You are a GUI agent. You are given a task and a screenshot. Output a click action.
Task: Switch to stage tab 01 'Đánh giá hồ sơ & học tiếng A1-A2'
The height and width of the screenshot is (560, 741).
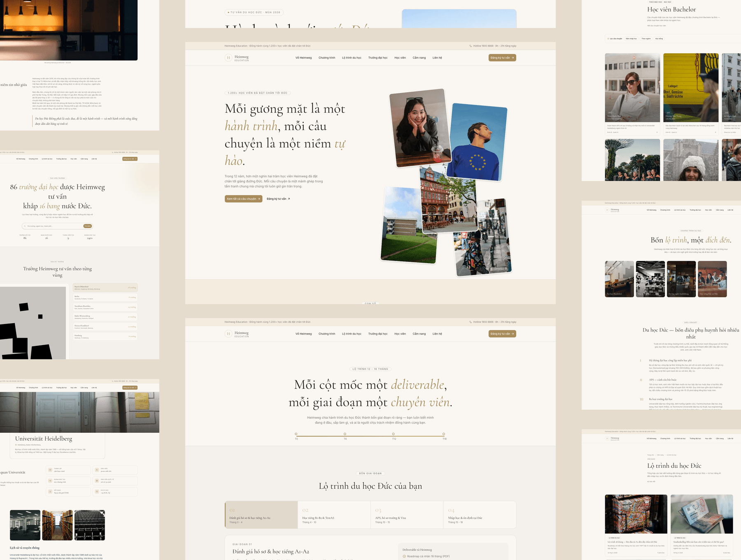click(261, 515)
